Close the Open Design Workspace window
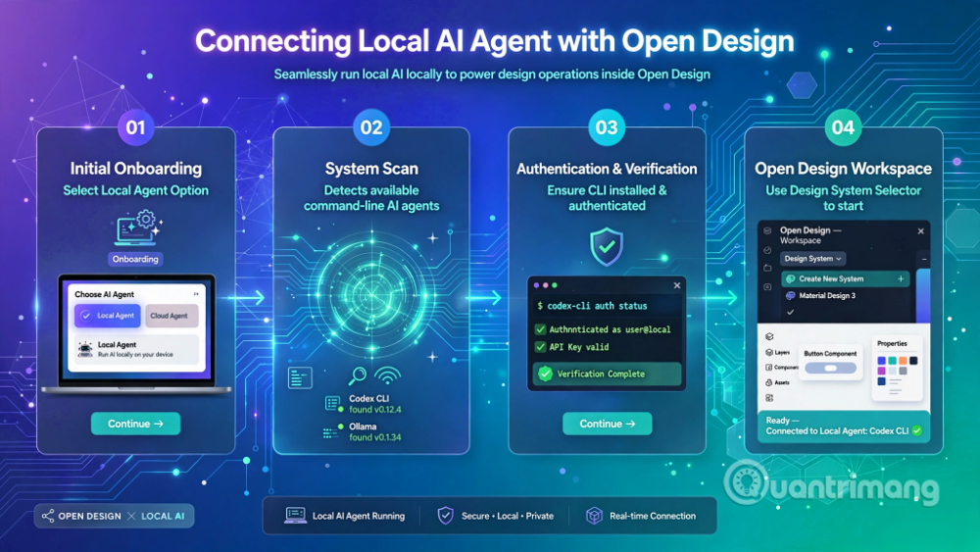Image resolution: width=980 pixels, height=552 pixels. pos(920,230)
